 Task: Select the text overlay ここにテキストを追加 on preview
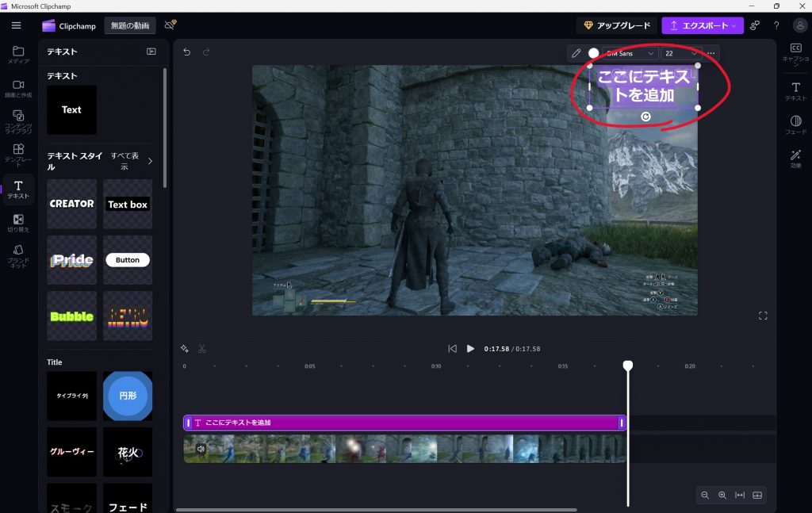click(x=644, y=86)
